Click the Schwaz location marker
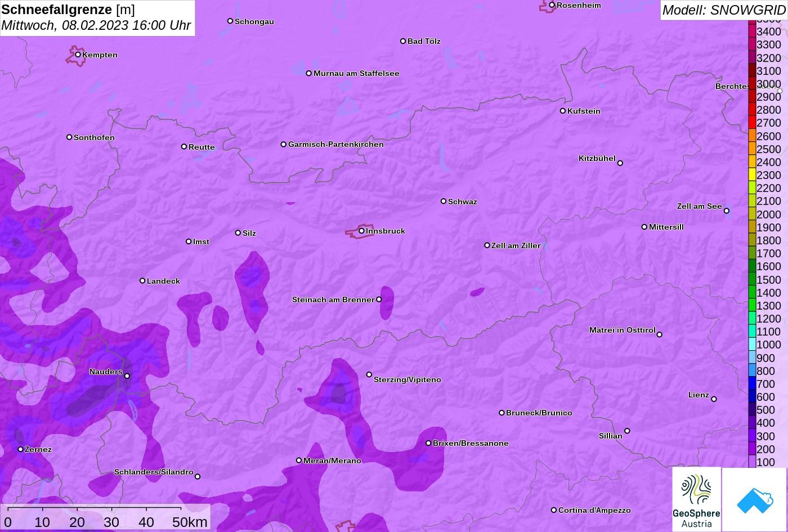Screen dimensions: 788x532 pos(444,201)
